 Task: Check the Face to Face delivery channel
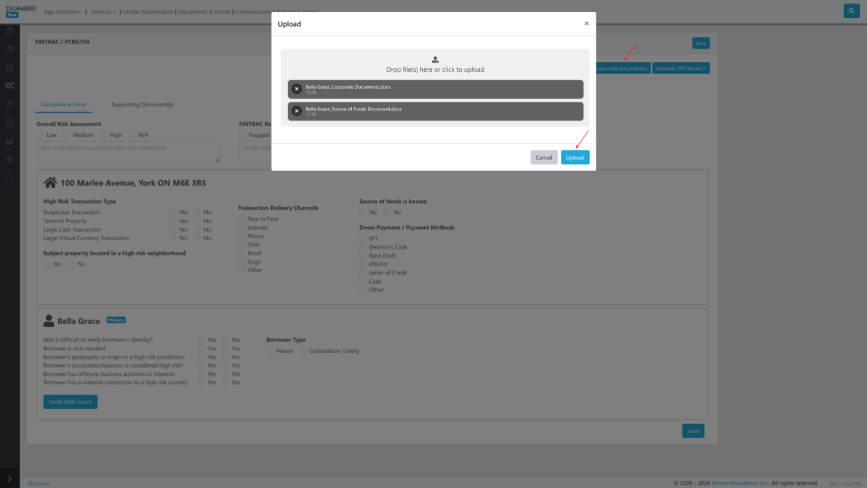point(242,219)
